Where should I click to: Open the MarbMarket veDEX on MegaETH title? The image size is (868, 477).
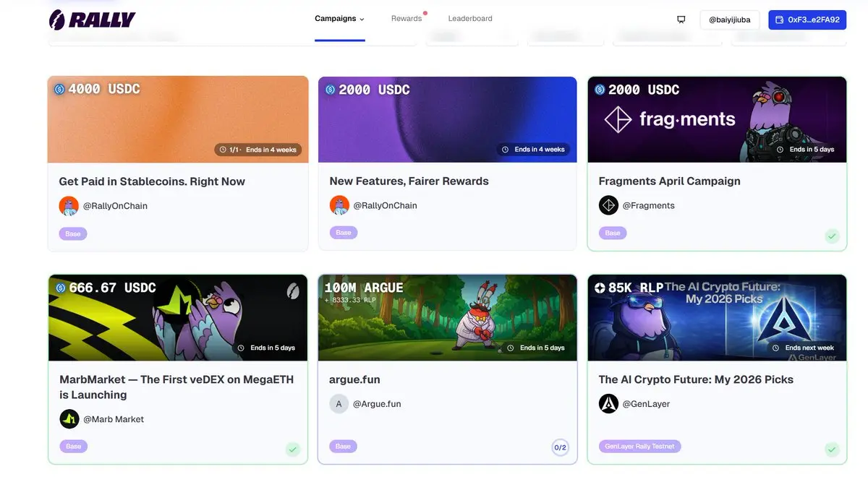click(176, 387)
